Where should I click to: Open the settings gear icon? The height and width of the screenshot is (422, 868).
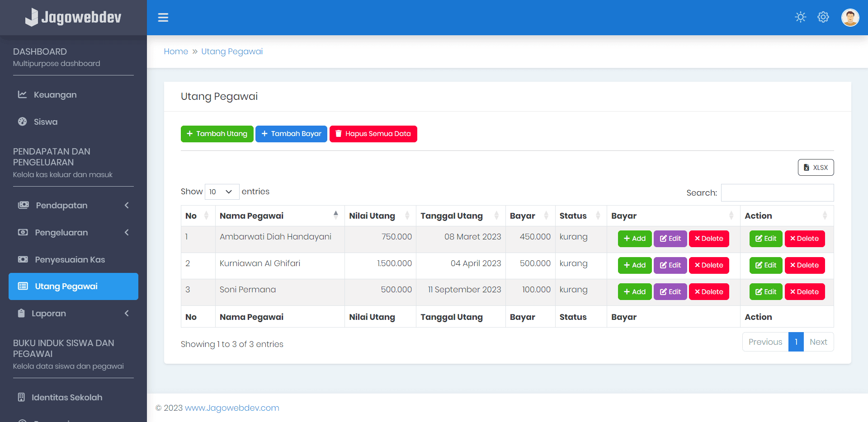point(823,17)
